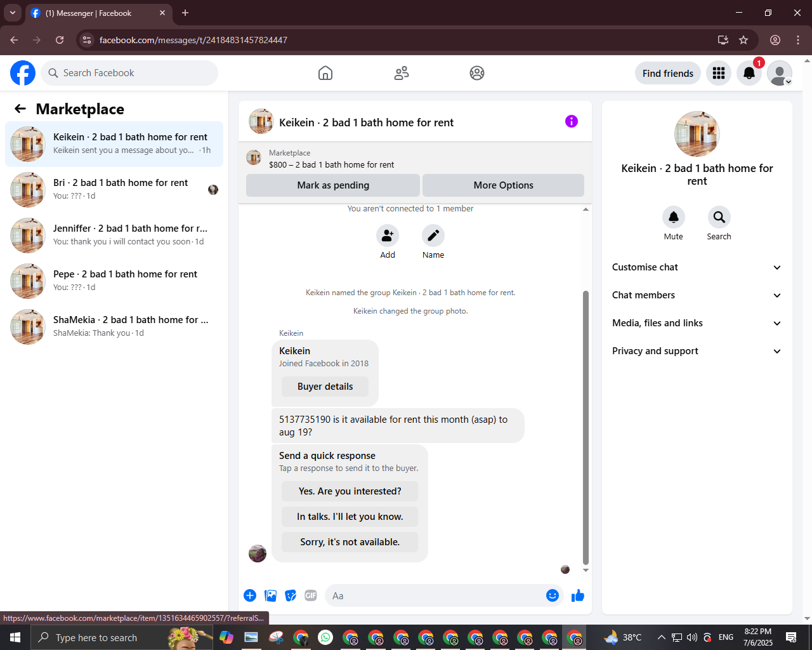
Task: Choose a GIF icon
Action: (x=311, y=595)
